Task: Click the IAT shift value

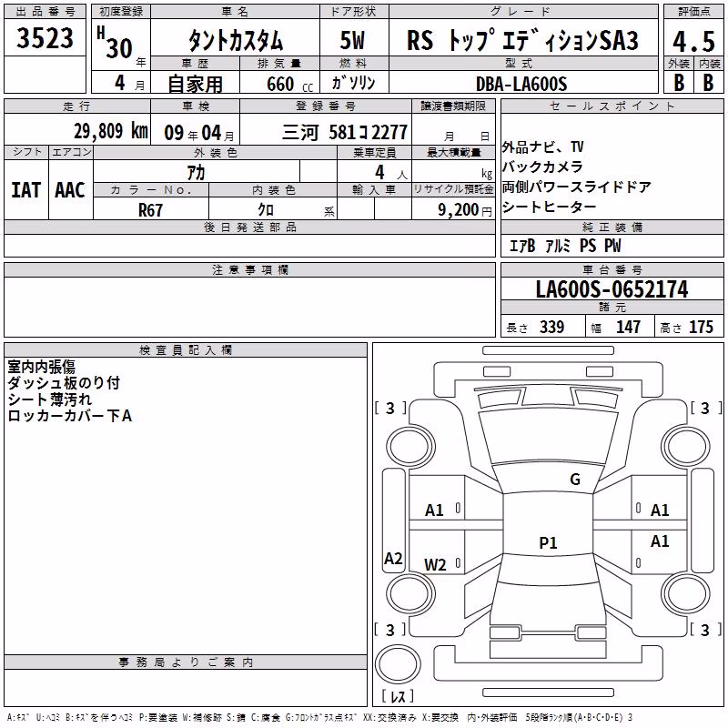Action: [26, 190]
